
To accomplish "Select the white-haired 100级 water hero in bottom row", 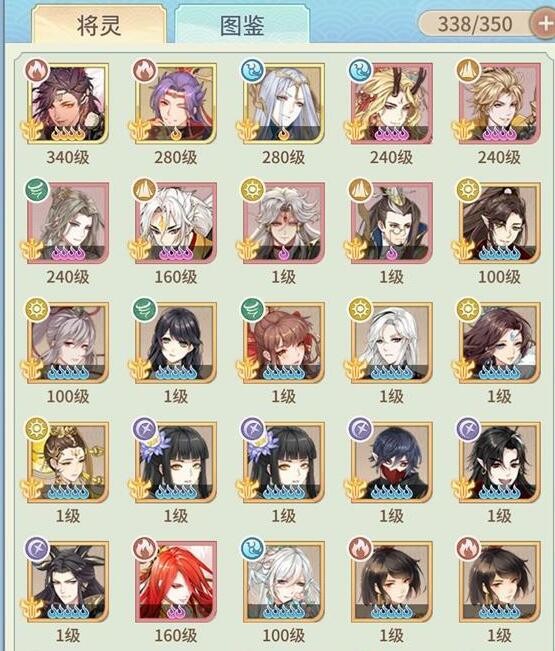I will pos(284,581).
